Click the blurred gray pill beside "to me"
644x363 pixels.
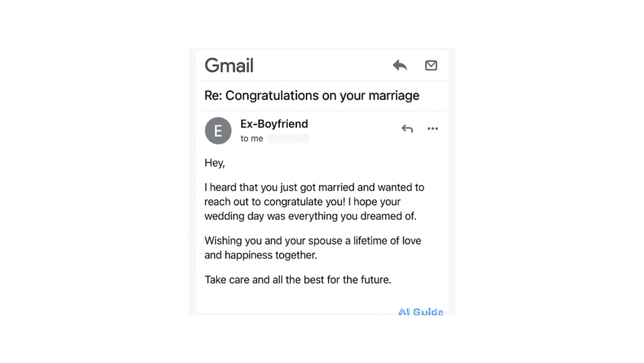289,139
